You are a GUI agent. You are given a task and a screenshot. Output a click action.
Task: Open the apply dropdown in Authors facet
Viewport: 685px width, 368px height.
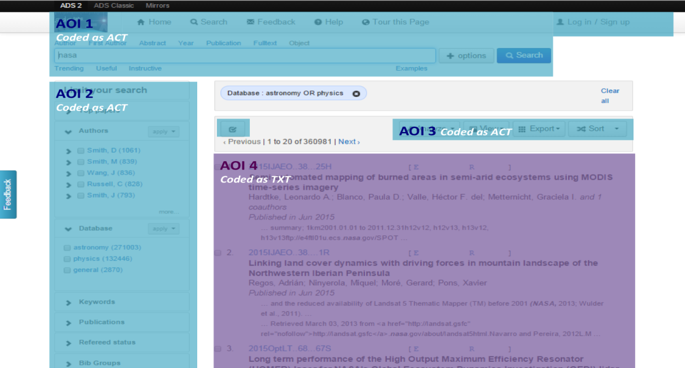(x=163, y=132)
